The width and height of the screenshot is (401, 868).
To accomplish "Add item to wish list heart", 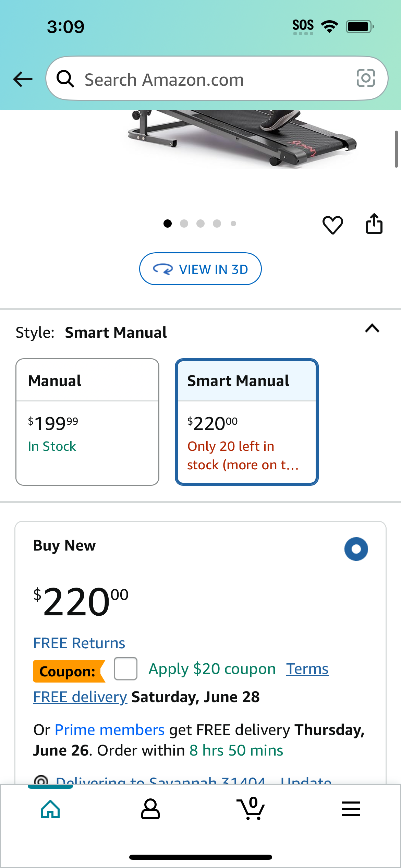I will click(x=332, y=225).
